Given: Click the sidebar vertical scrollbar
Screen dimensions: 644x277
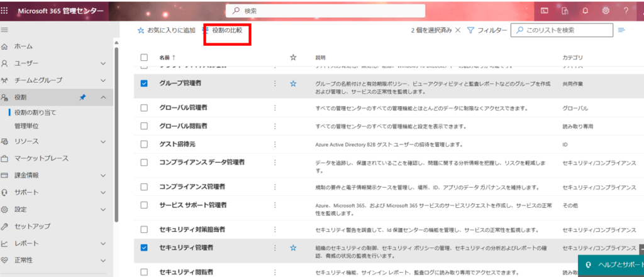Looking at the screenshot, I should coord(116,136).
